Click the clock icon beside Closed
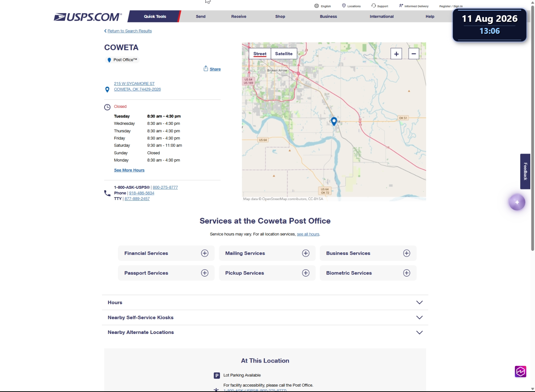Image resolution: width=535 pixels, height=392 pixels. (x=107, y=107)
